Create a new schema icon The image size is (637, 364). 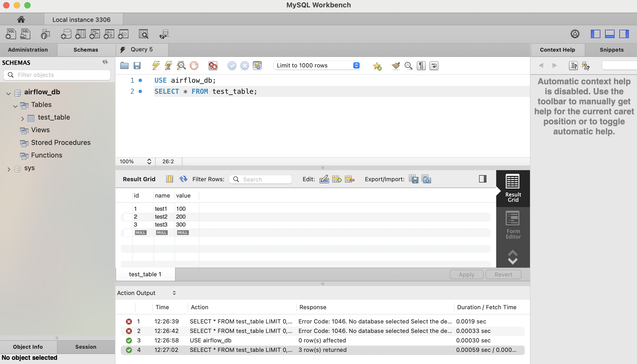66,34
